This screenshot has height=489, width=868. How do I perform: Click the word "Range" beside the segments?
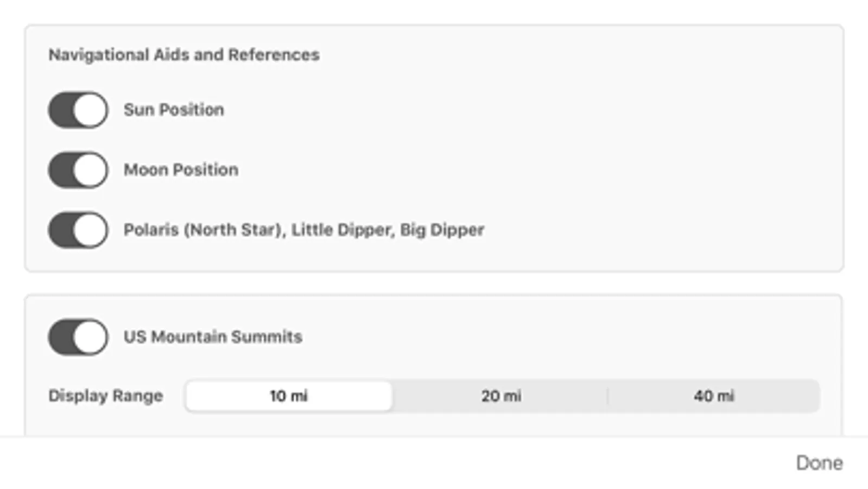pyautogui.click(x=138, y=396)
